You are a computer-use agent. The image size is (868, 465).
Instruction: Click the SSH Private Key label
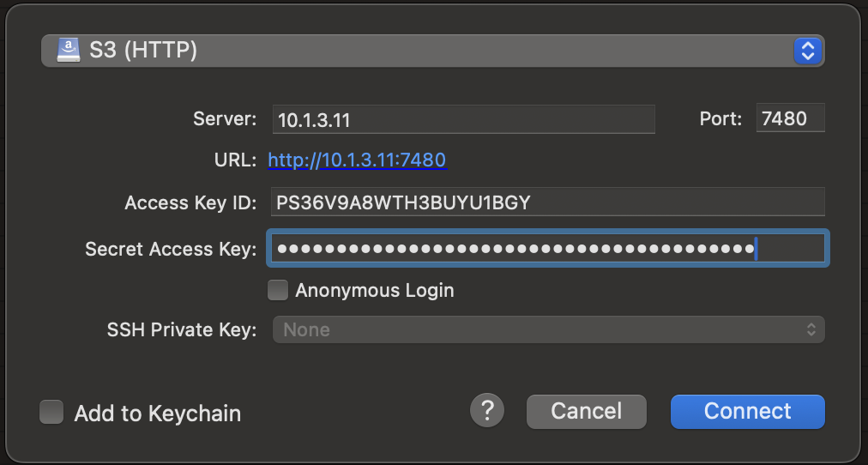coord(182,330)
